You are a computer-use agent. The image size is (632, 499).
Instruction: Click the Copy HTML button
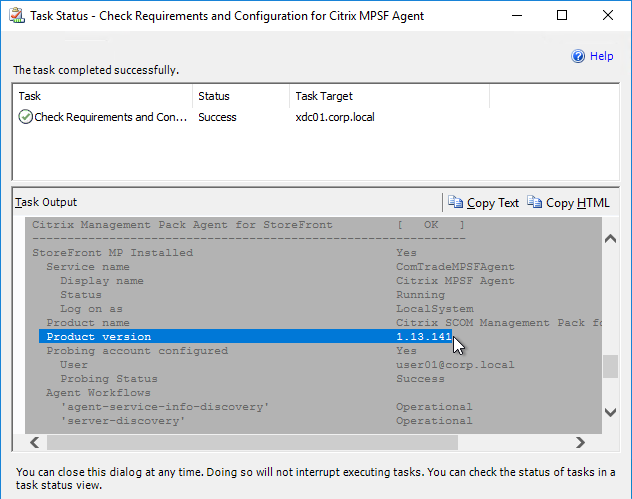[568, 202]
